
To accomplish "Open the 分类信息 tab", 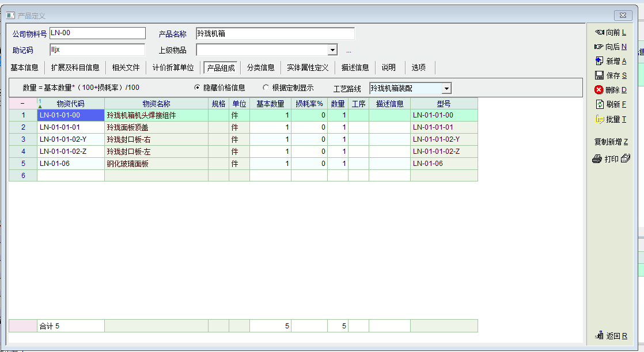I will coord(260,67).
